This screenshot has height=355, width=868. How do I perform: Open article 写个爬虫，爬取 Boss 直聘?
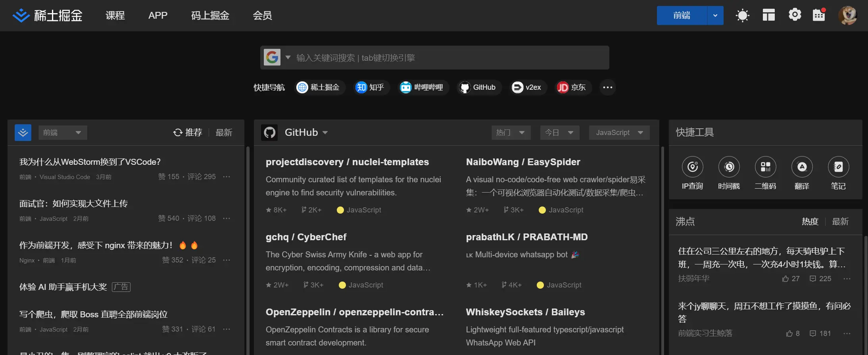tap(93, 314)
